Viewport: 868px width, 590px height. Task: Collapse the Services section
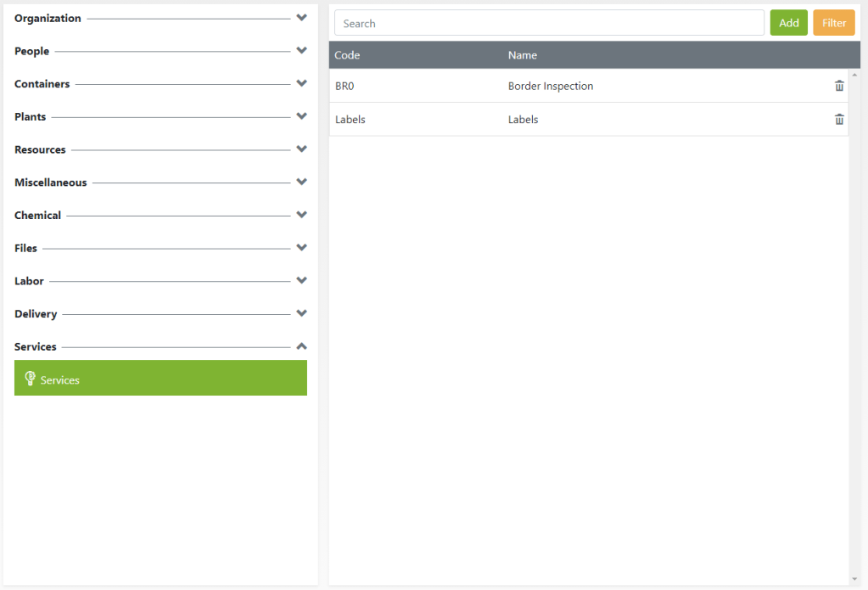tap(301, 346)
